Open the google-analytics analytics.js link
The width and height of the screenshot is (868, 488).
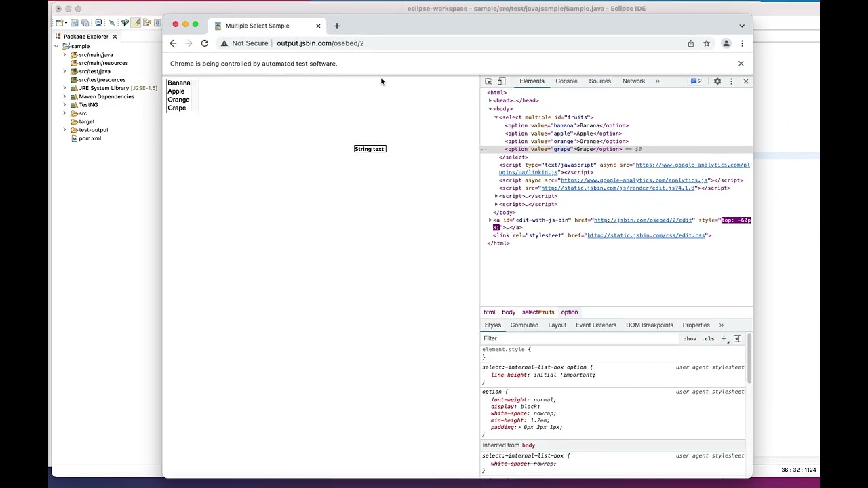click(x=635, y=180)
